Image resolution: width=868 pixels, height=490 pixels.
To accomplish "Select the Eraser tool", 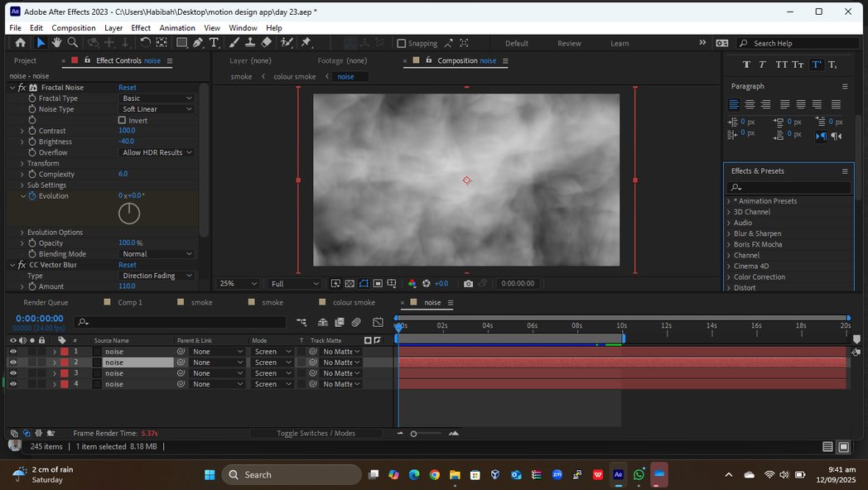I will pyautogui.click(x=266, y=42).
